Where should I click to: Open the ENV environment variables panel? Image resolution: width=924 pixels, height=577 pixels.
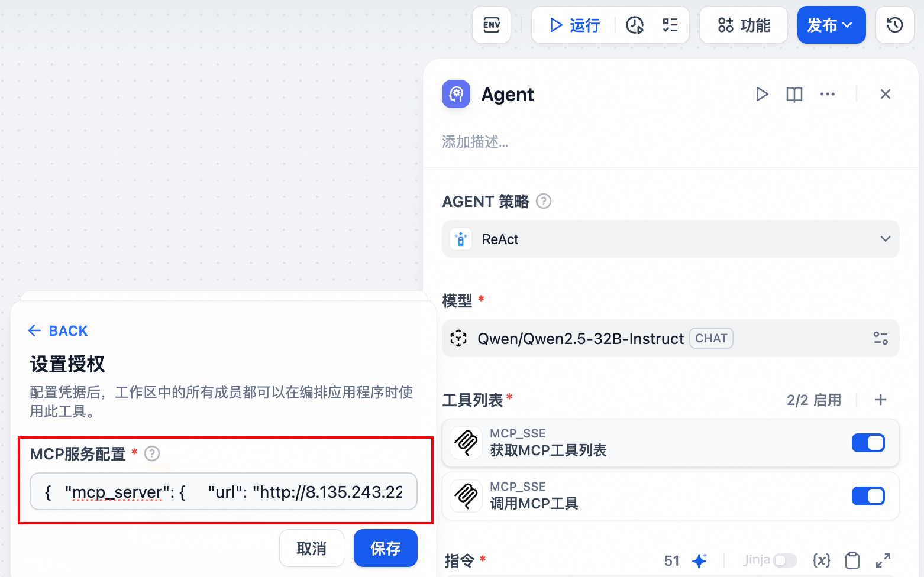(492, 25)
